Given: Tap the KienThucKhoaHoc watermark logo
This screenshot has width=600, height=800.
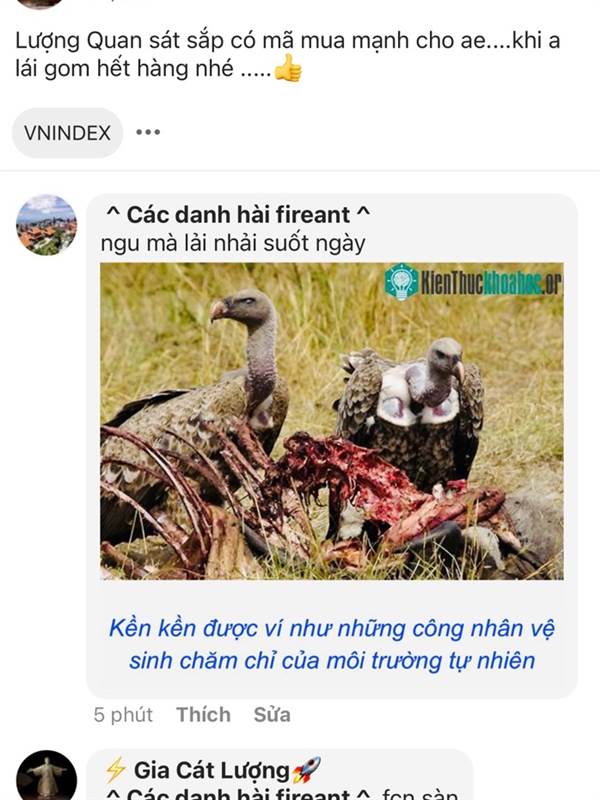Looking at the screenshot, I should pyautogui.click(x=472, y=282).
